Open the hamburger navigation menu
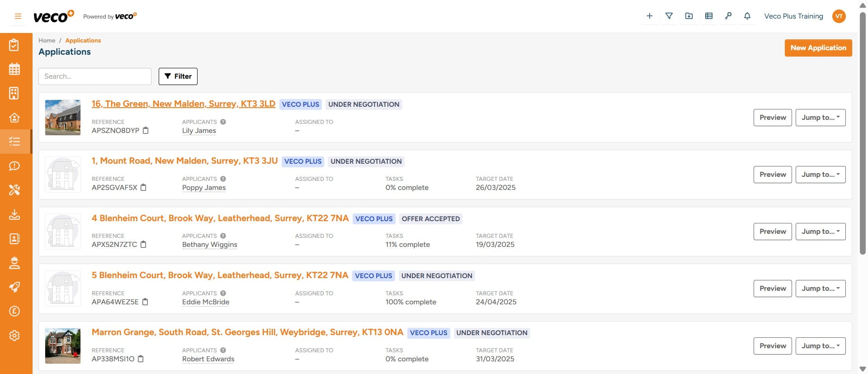The width and height of the screenshot is (868, 374). 18,16
